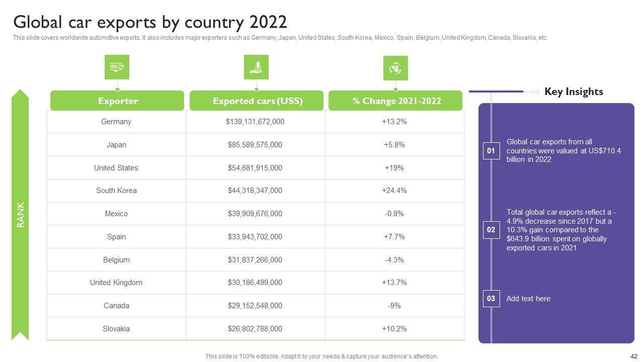The image size is (644, 362).
Task: Click the slide subtitle description text
Action: click(x=280, y=38)
